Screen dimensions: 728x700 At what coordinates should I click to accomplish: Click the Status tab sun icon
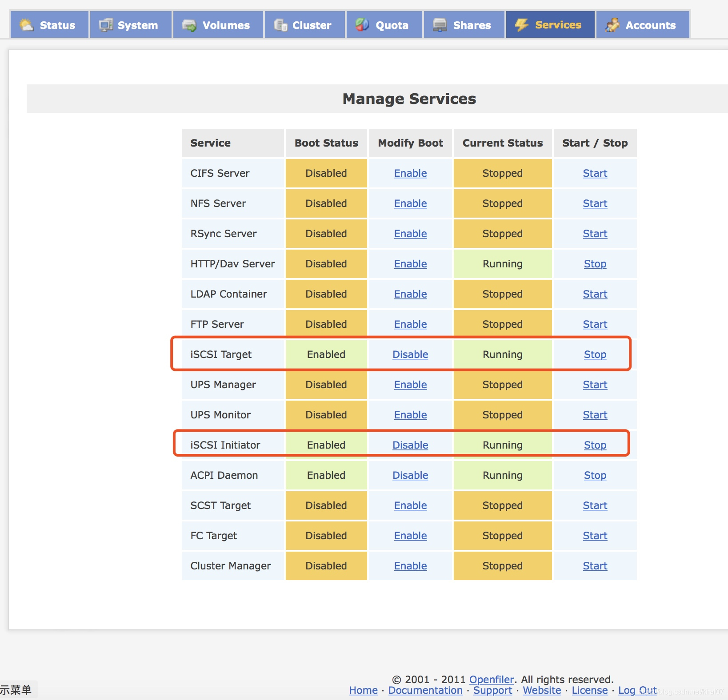(x=27, y=25)
